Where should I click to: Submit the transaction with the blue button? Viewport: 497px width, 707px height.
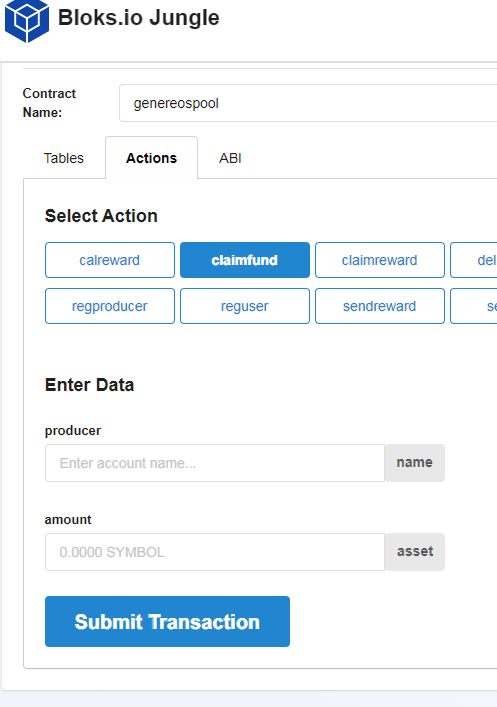(x=167, y=621)
